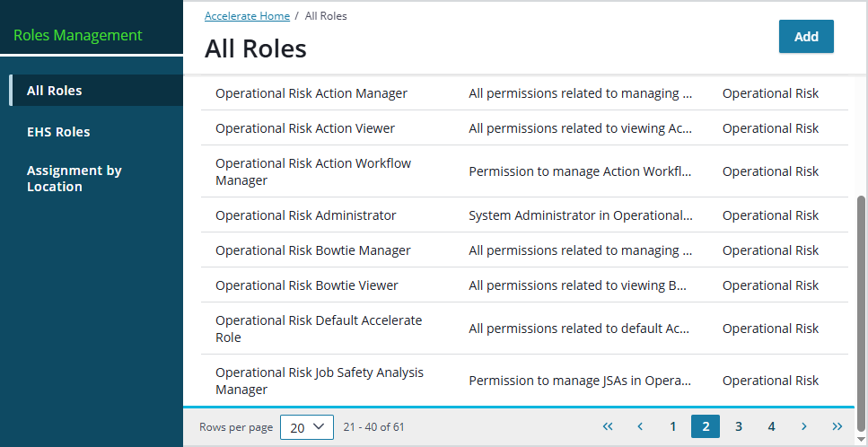
Task: Go to the next page arrow
Action: [804, 426]
